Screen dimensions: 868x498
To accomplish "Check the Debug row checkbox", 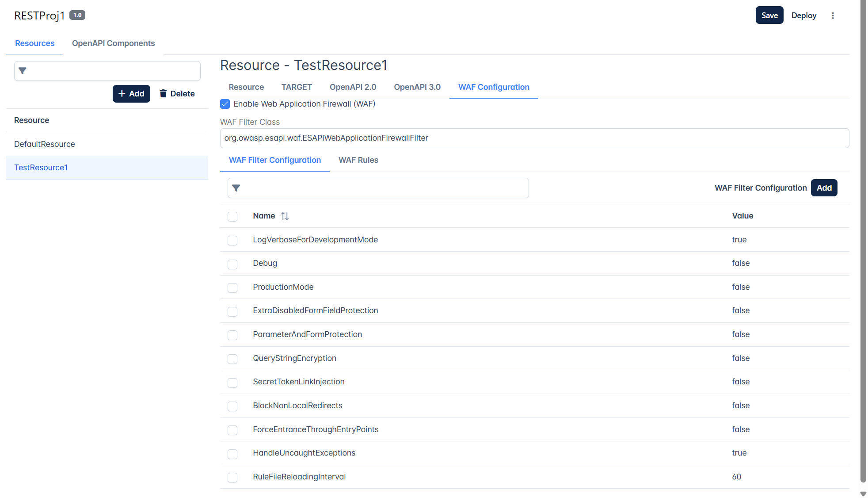I will tap(232, 264).
